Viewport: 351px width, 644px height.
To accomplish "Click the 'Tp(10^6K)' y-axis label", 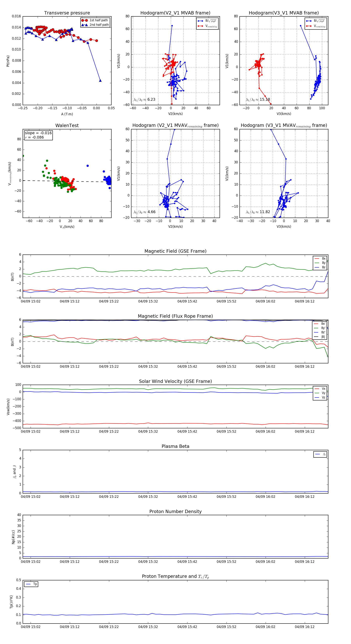I will 12,602.
